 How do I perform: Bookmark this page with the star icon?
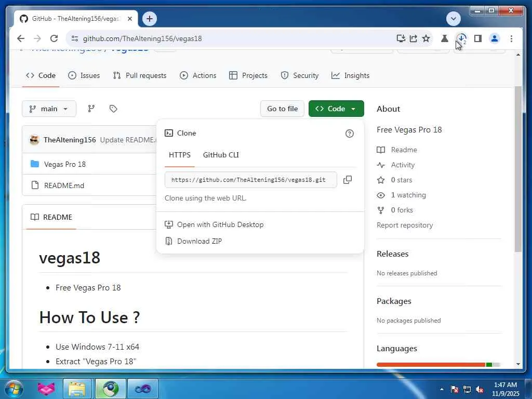pos(426,38)
